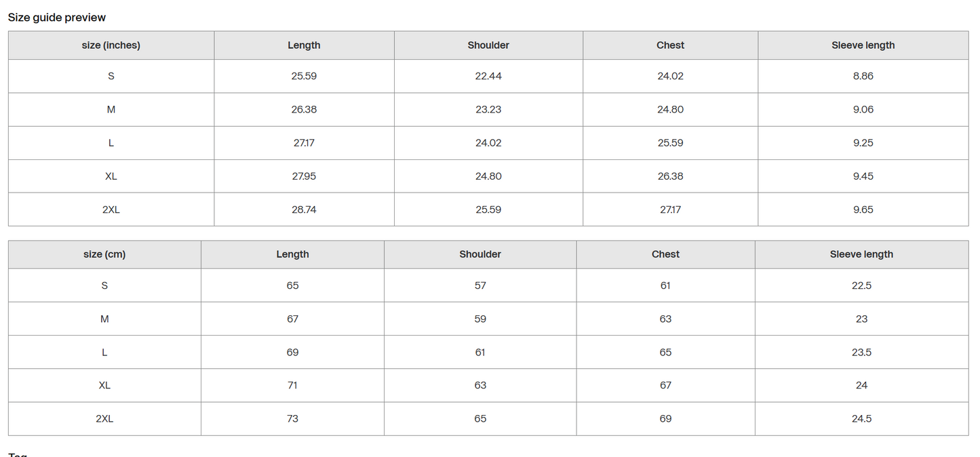
Task: Click the 63 shoulder value for XL in cm
Action: [480, 385]
